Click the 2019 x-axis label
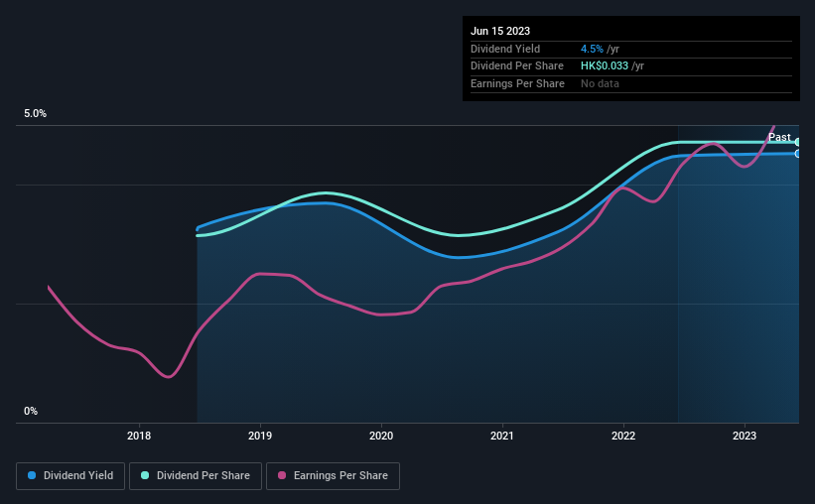Image resolution: width=815 pixels, height=504 pixels. [260, 436]
